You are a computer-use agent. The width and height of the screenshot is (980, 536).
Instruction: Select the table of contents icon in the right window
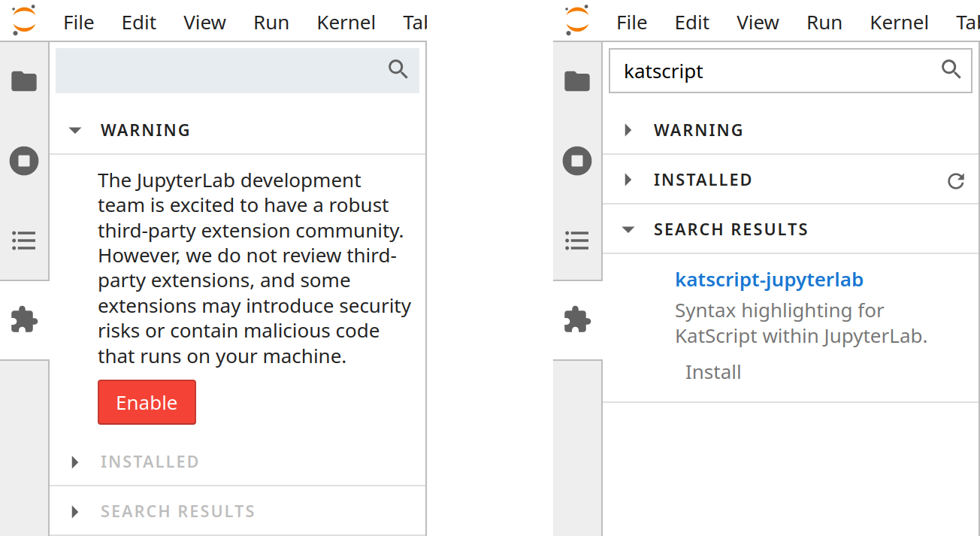point(577,241)
